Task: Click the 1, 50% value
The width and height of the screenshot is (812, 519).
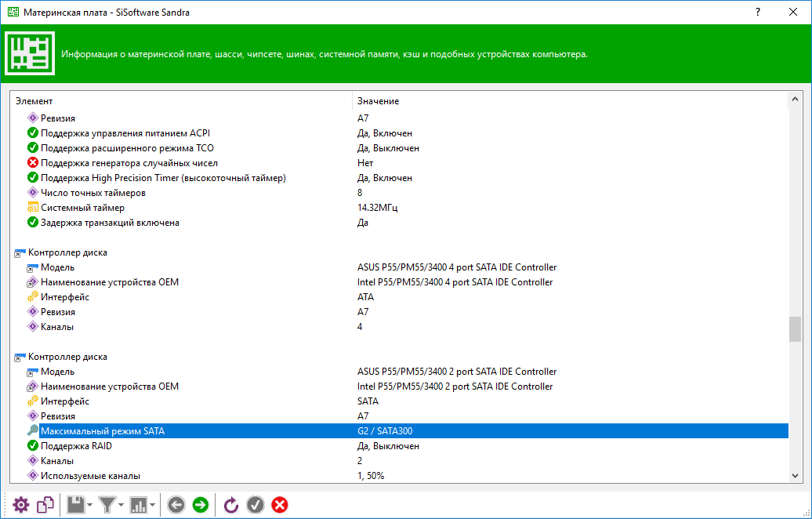Action: (371, 476)
